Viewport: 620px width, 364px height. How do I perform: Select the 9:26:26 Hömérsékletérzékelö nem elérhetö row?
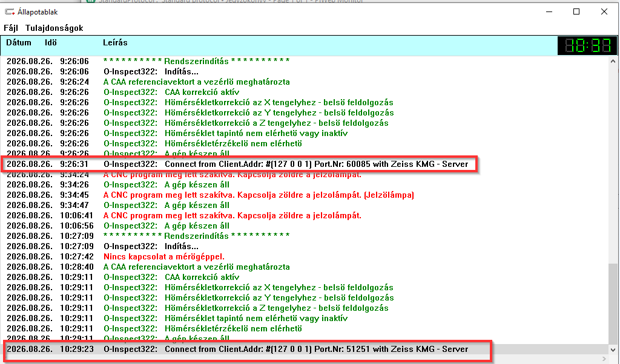305,143
